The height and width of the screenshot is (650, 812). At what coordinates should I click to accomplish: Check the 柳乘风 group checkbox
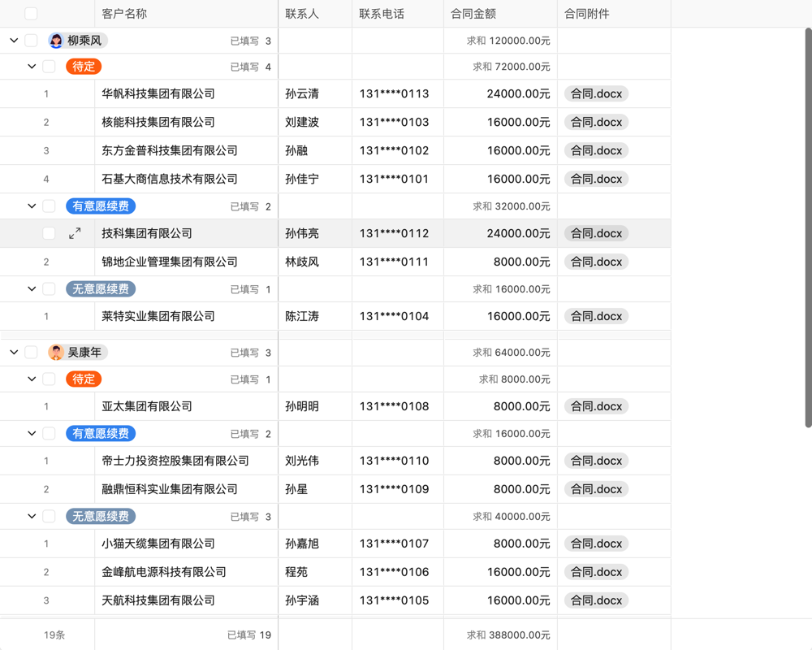pyautogui.click(x=30, y=39)
